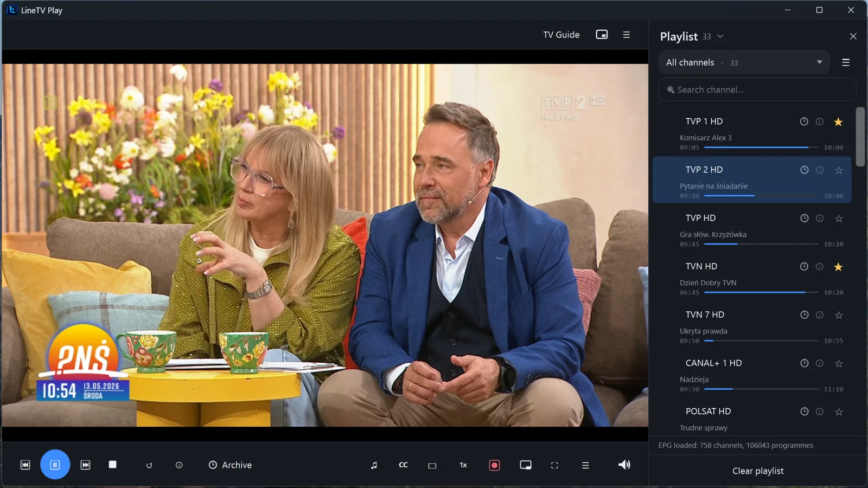Show programme info for POLSAT HD

820,411
